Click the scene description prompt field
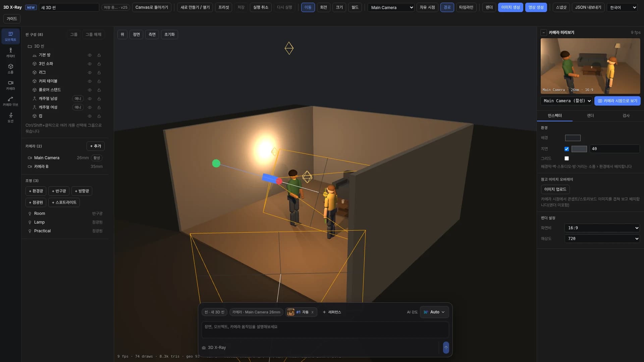 325,330
